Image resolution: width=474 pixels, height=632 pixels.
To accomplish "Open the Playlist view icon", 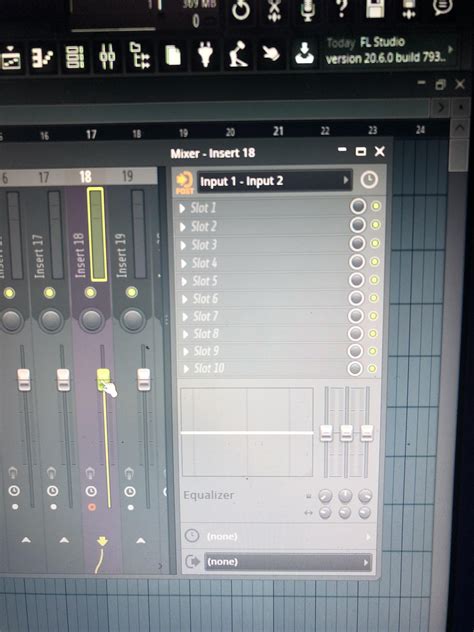I will 11,58.
